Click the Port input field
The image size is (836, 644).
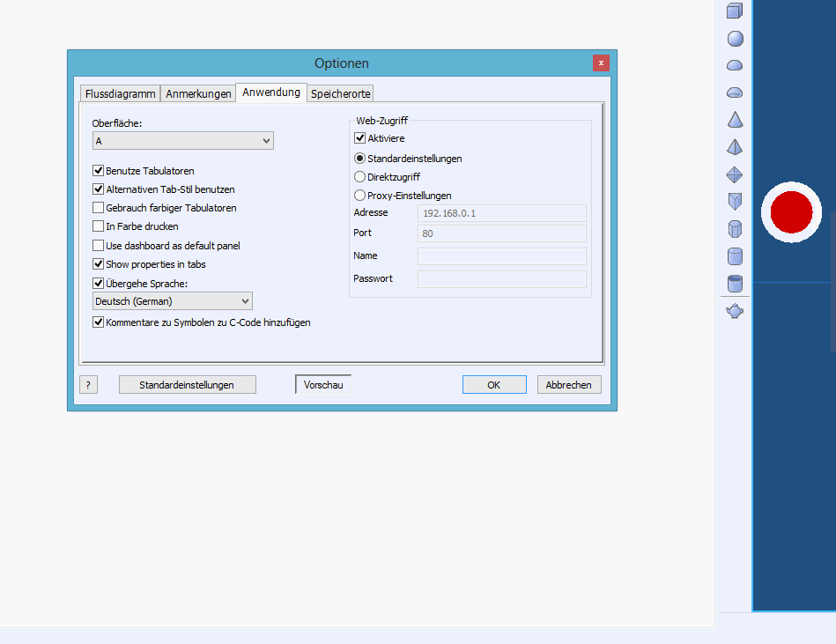coord(502,233)
